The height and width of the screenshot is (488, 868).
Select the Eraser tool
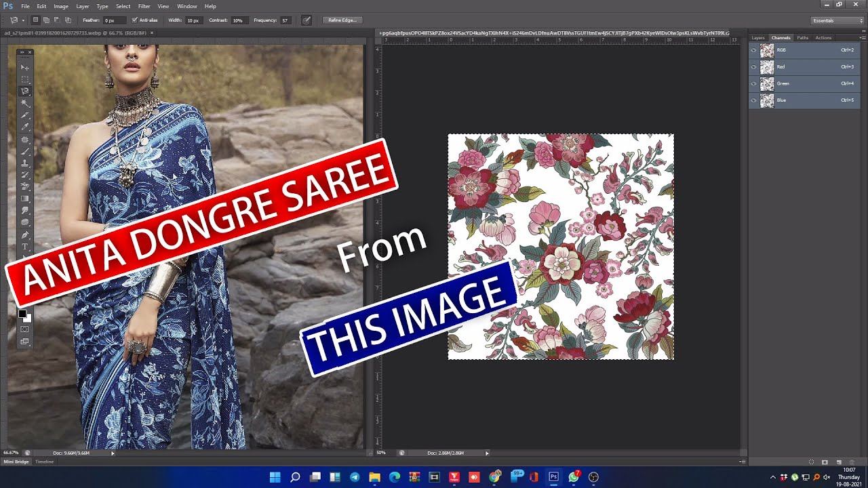click(x=25, y=186)
